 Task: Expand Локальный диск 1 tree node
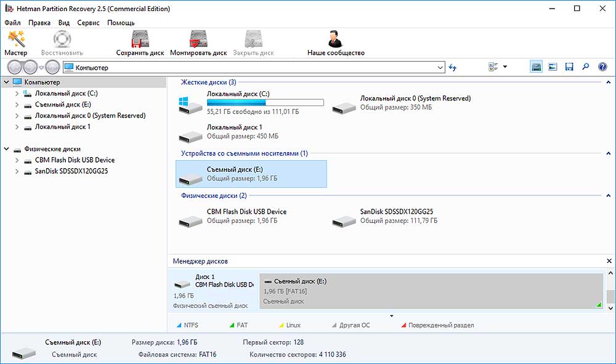click(17, 127)
